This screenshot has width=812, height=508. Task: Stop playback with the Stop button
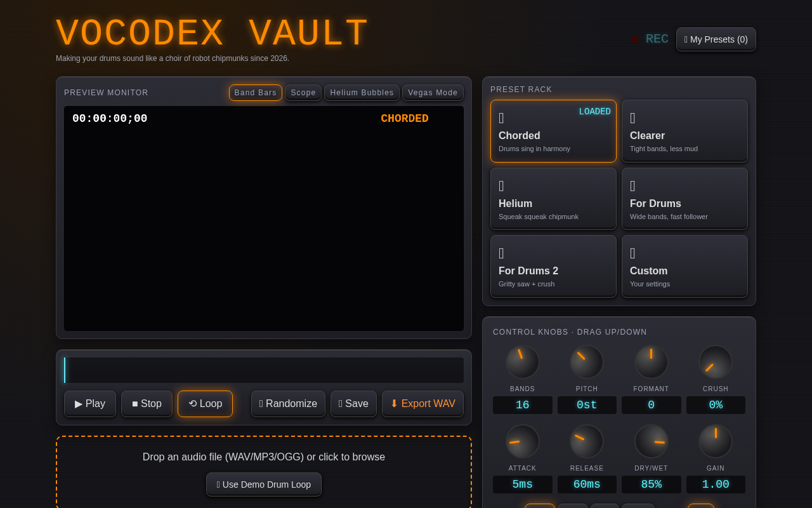[x=147, y=404]
